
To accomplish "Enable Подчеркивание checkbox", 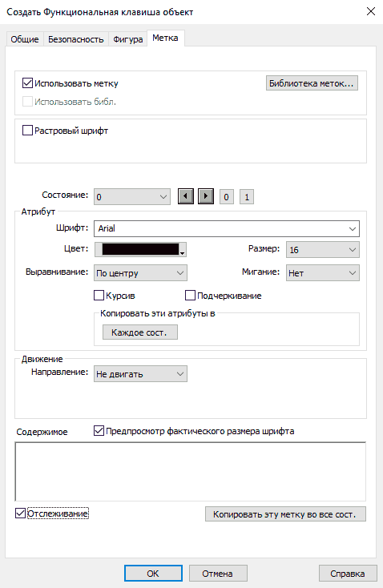I will coord(190,296).
